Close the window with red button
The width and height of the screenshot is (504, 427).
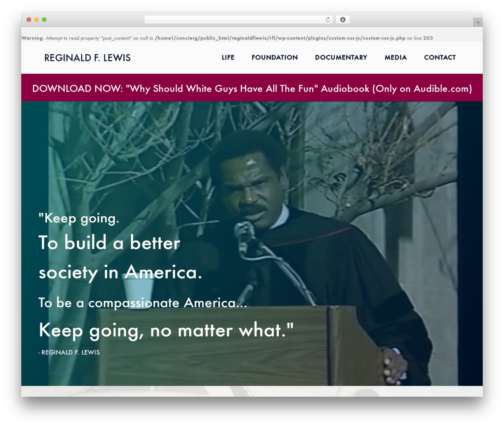coord(29,20)
